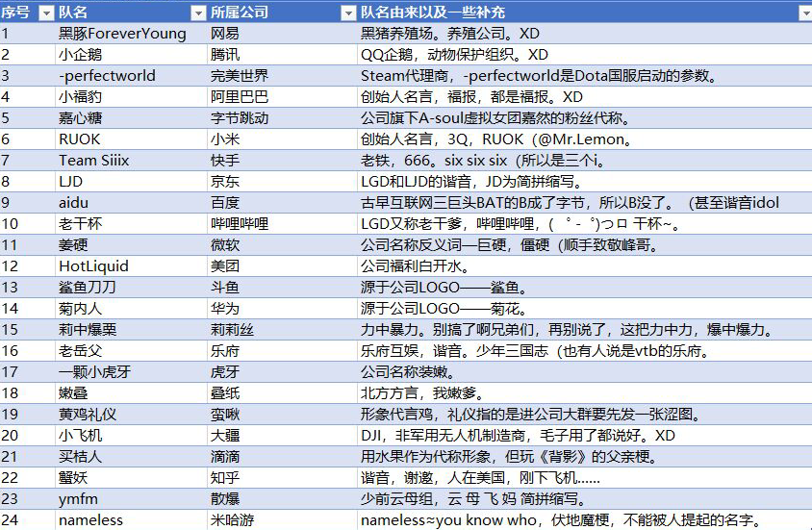Select the team cell 老岳父
The width and height of the screenshot is (812, 530).
[131, 351]
